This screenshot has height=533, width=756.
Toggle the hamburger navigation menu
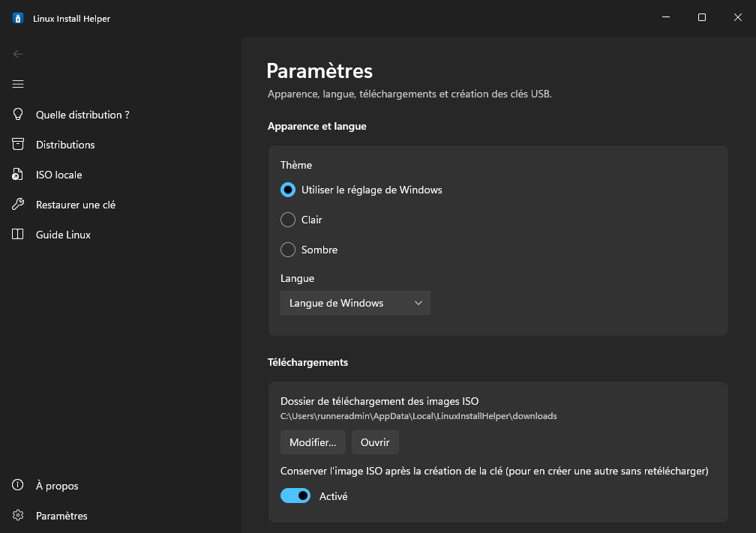click(x=18, y=84)
